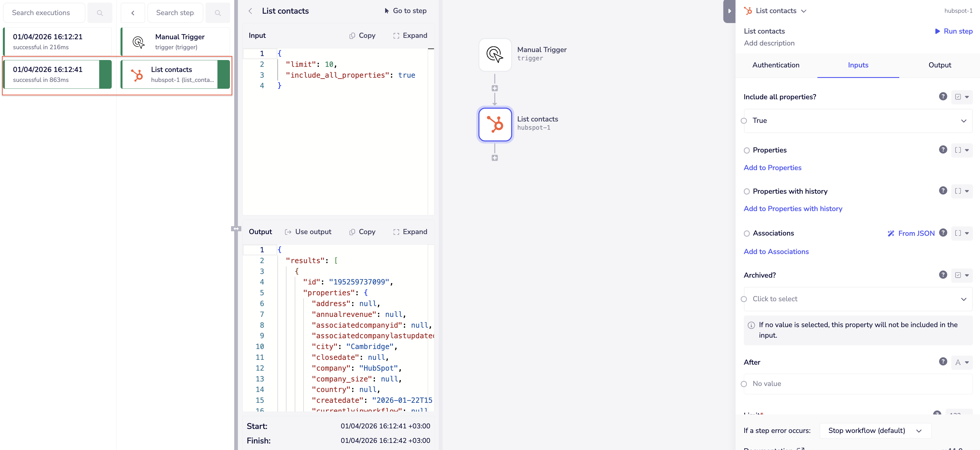Viewport: 980px width, 450px height.
Task: Click the panel resize handle between editor panes
Action: (236, 229)
